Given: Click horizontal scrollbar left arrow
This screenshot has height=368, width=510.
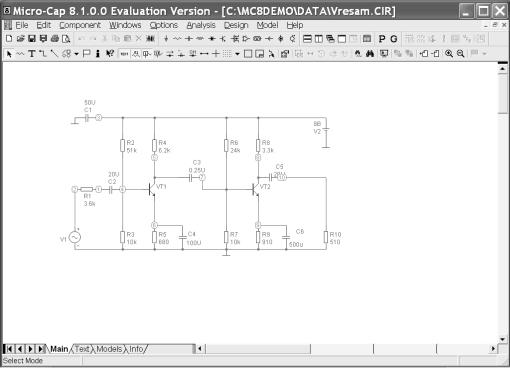Looking at the screenshot, I should point(199,349).
